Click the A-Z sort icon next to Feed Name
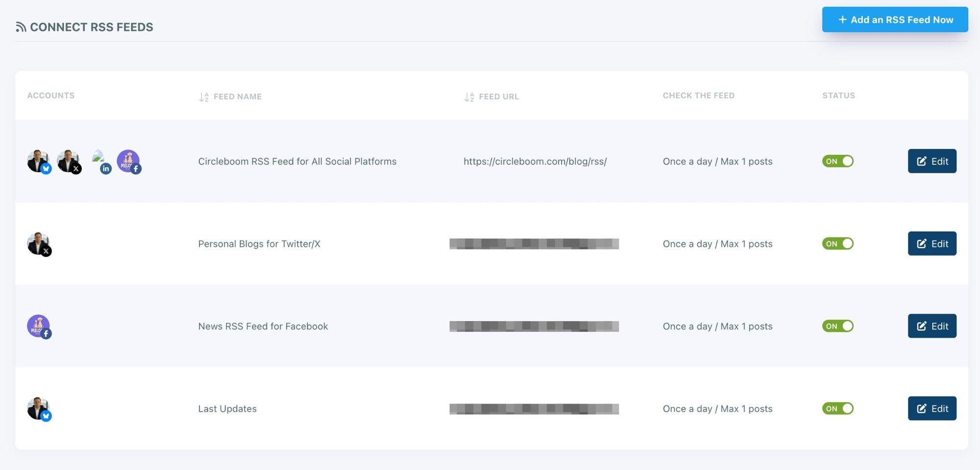The height and width of the screenshot is (470, 980). point(203,96)
